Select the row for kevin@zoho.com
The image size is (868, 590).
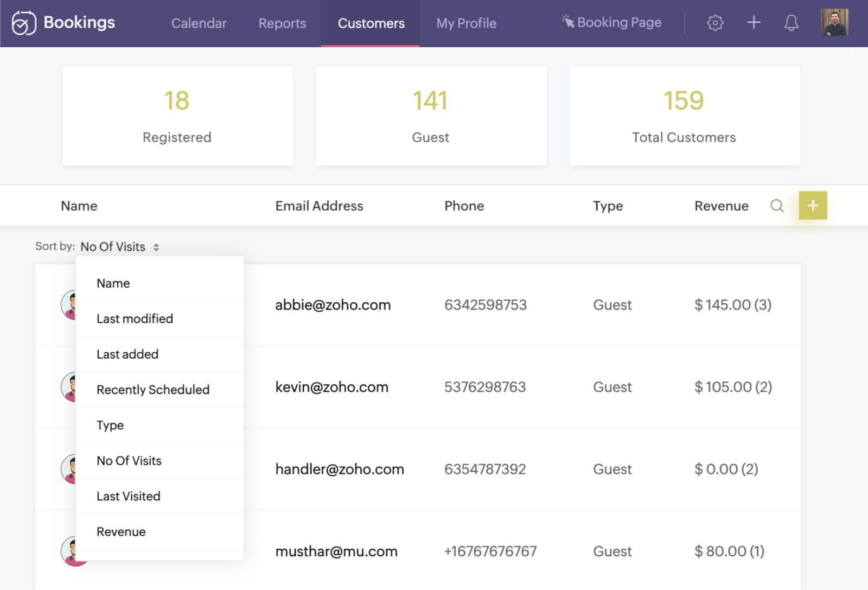tap(434, 387)
